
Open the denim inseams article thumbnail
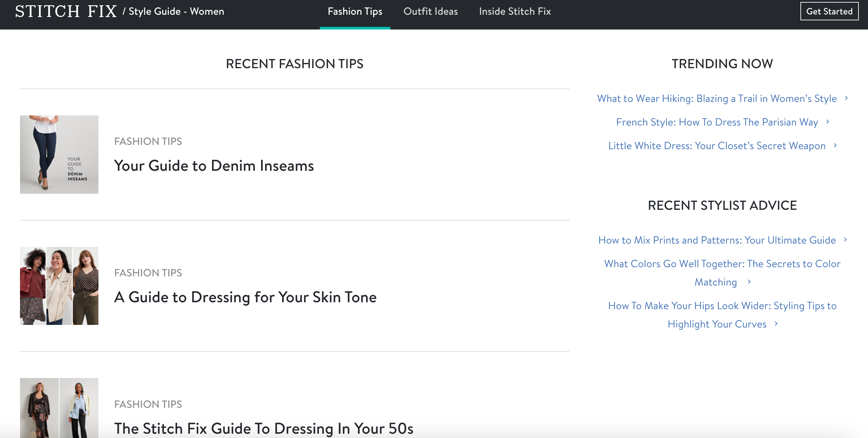tap(59, 154)
